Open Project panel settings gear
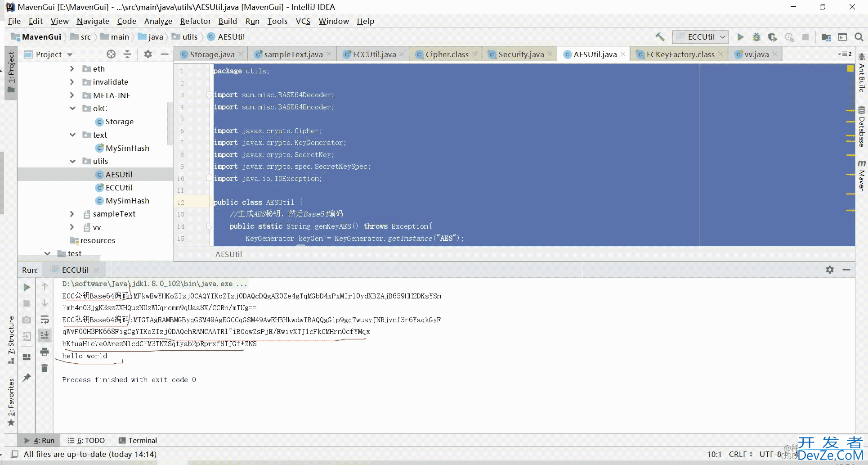The height and width of the screenshot is (465, 868). [148, 54]
